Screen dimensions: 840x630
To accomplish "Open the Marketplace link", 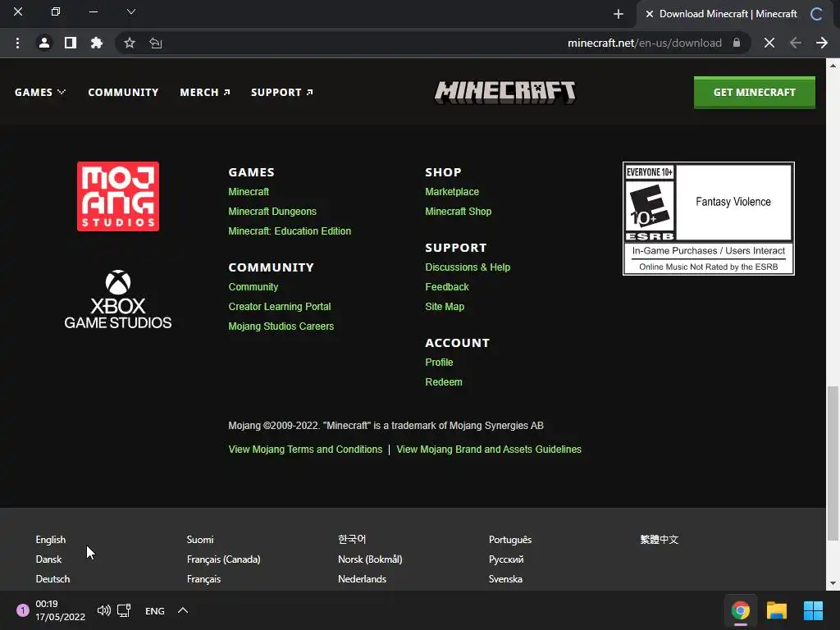I will (x=452, y=192).
